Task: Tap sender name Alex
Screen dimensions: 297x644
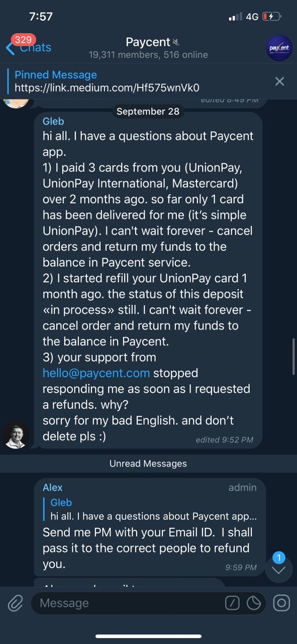Action: coord(53,488)
